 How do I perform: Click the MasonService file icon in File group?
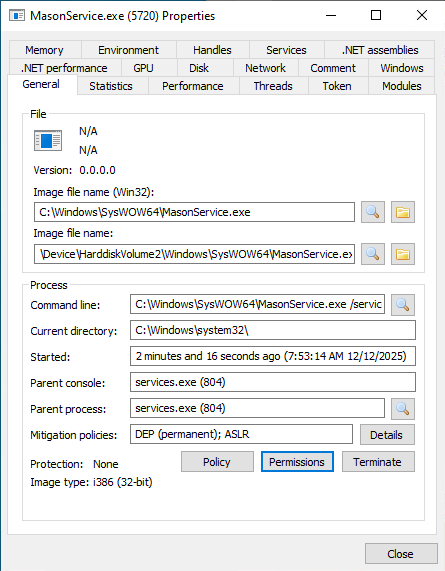(48, 141)
